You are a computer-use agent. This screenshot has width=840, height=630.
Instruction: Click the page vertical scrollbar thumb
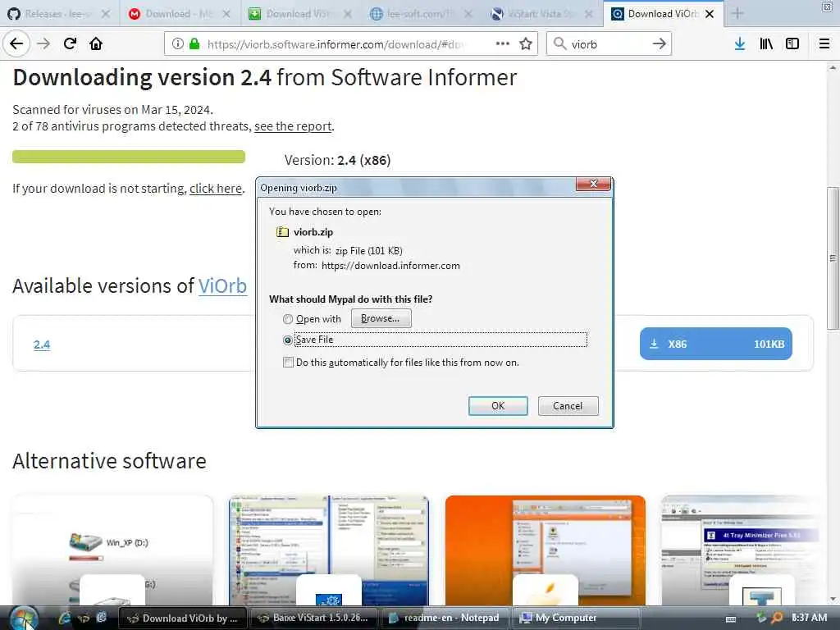(x=833, y=258)
